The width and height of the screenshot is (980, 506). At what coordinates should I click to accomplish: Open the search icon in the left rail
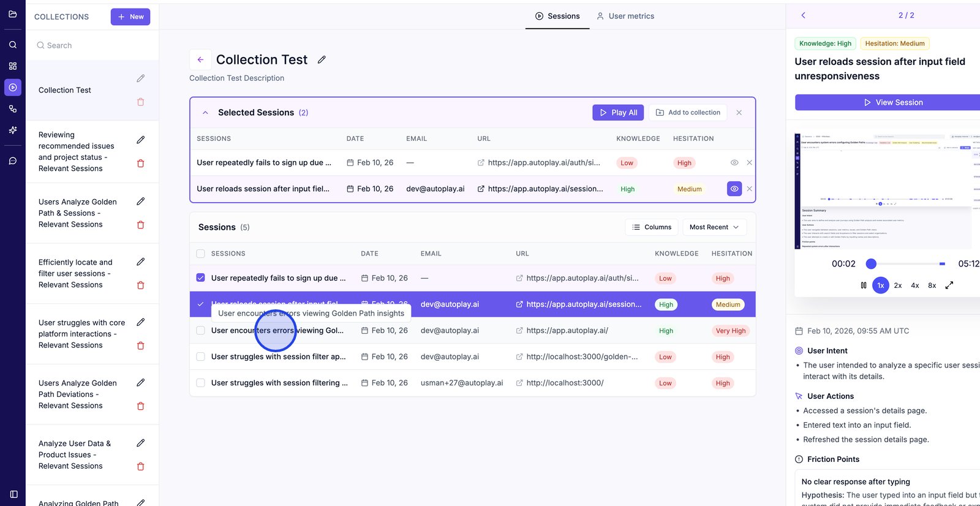tap(13, 45)
